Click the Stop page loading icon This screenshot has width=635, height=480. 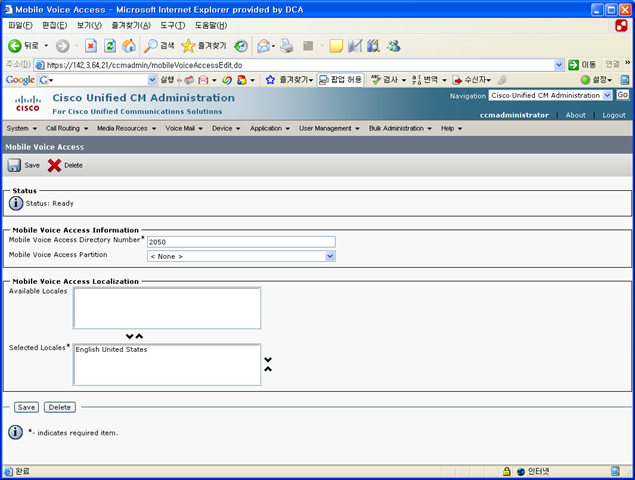(91, 46)
